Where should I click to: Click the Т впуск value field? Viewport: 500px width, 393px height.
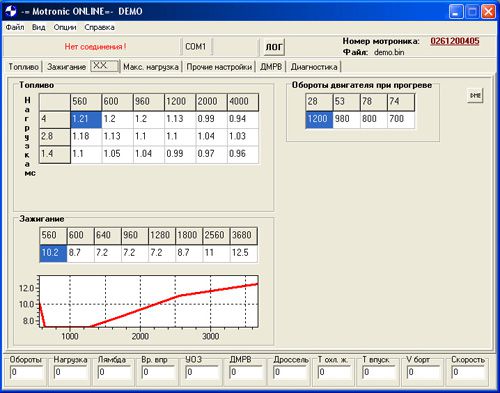(x=378, y=373)
